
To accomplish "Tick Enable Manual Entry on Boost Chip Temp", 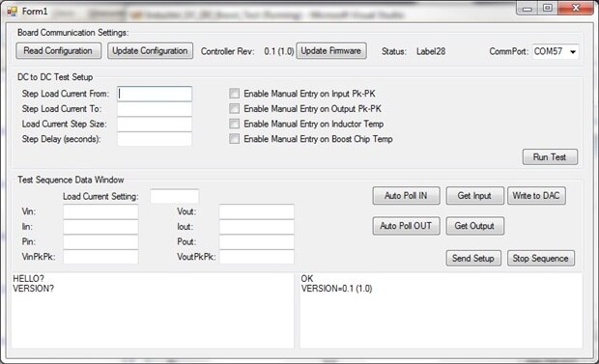I will pos(234,139).
